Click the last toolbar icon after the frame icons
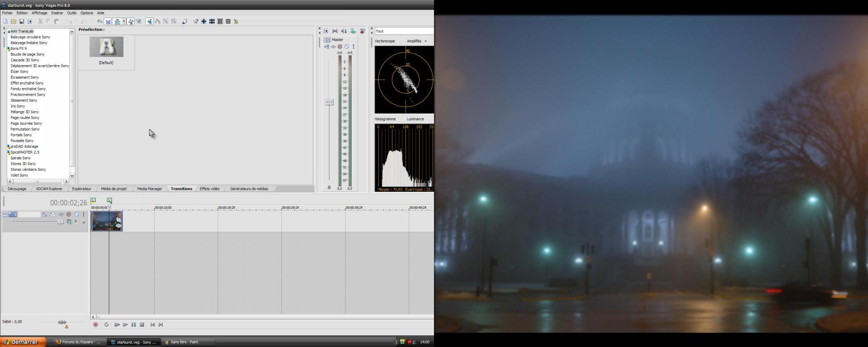The image size is (868, 347). click(236, 21)
